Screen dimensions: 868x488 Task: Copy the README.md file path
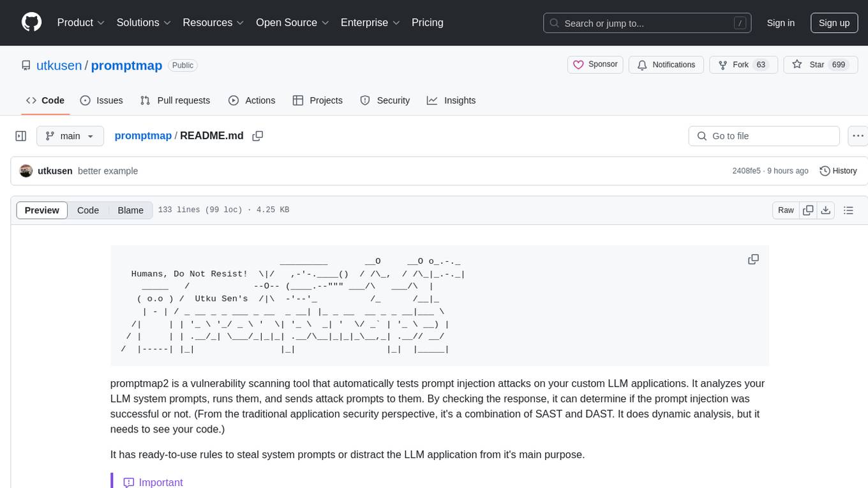coord(258,135)
